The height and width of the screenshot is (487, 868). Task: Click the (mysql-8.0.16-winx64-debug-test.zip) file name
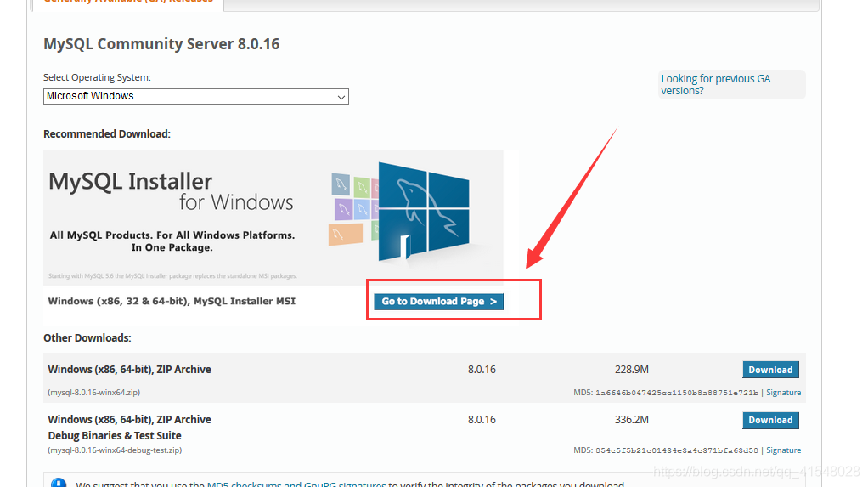tap(115, 450)
